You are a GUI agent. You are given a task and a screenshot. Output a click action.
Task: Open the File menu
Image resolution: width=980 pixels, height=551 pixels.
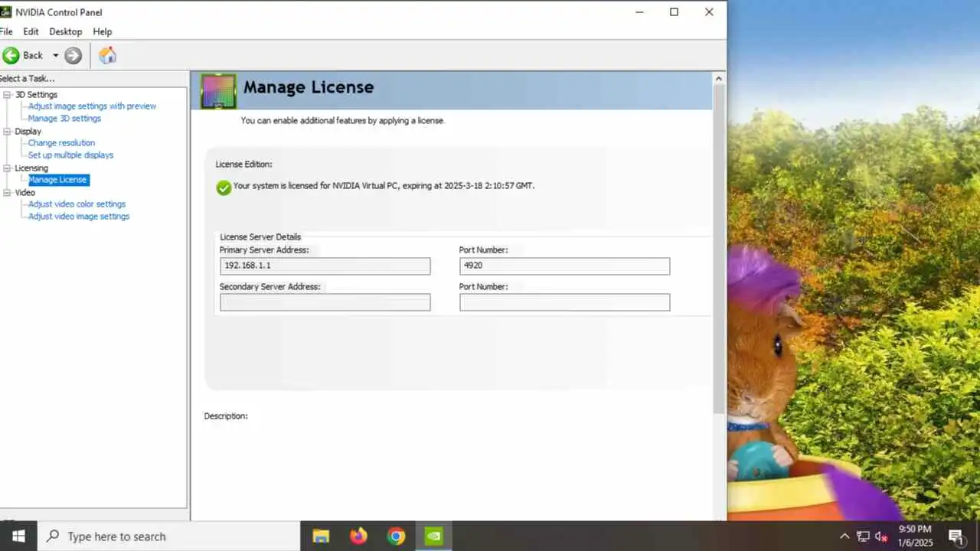pos(6,31)
